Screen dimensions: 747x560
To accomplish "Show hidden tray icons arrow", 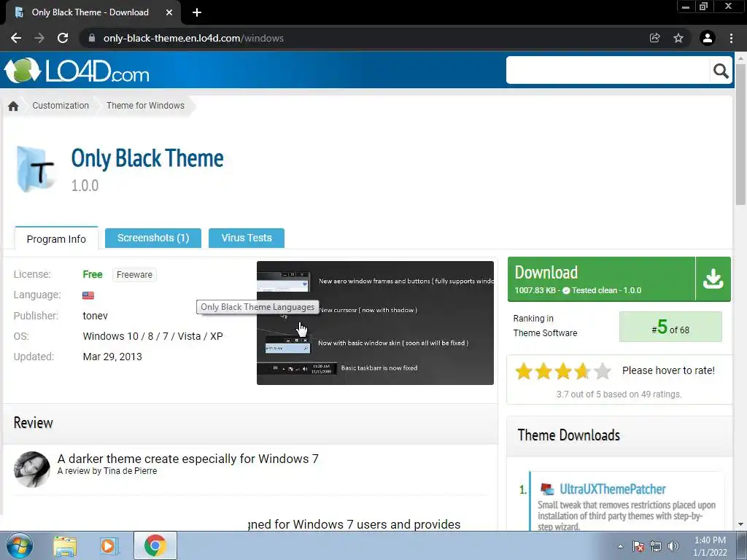I will (620, 546).
